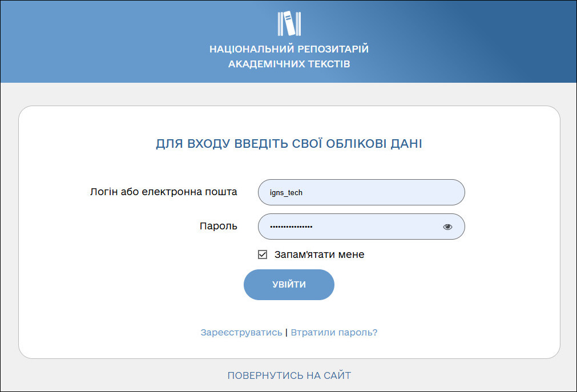
Task: Follow the Втратили пароль? link
Action: click(334, 332)
